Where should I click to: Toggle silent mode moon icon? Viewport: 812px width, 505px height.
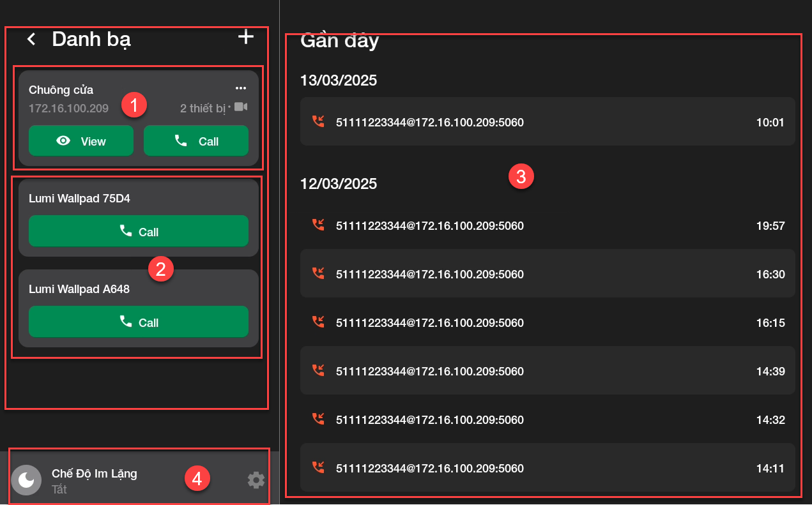[26, 480]
